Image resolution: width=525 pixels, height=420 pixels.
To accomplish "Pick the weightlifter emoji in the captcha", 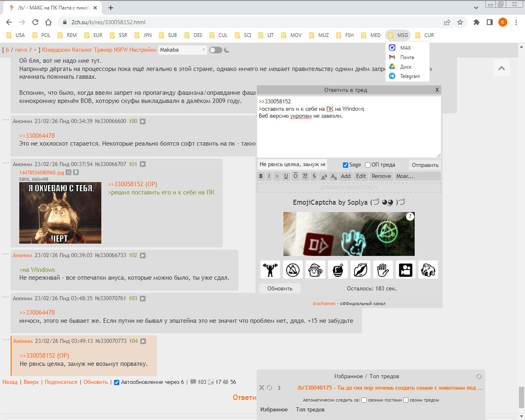I will click(x=270, y=270).
